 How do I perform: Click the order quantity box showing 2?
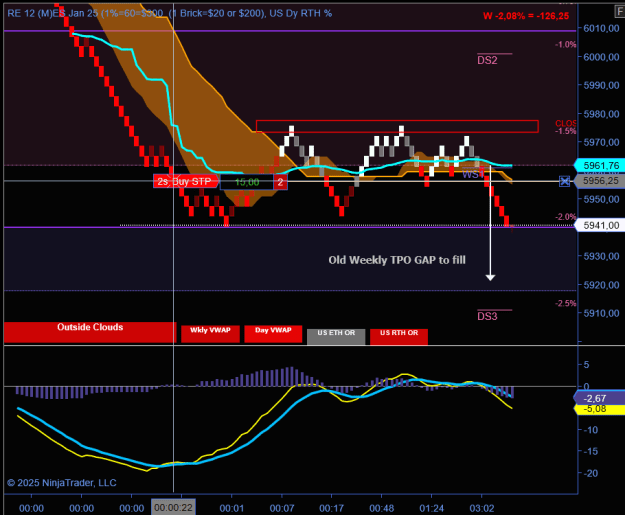(280, 182)
